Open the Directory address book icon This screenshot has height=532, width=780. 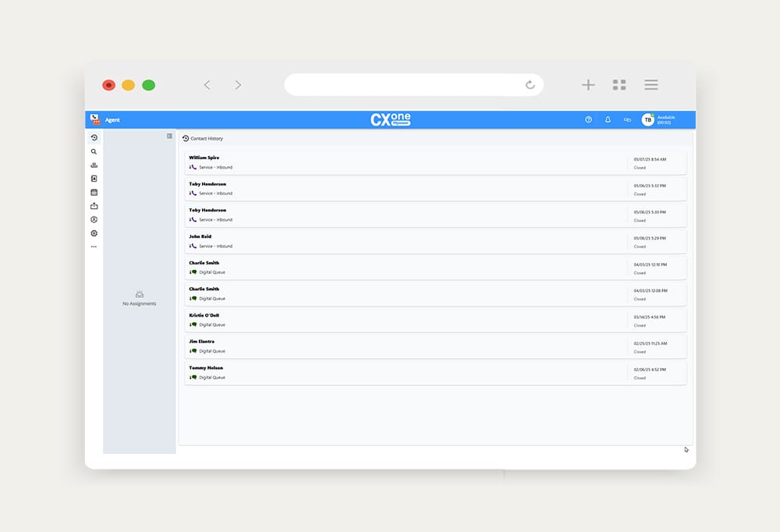click(x=94, y=179)
